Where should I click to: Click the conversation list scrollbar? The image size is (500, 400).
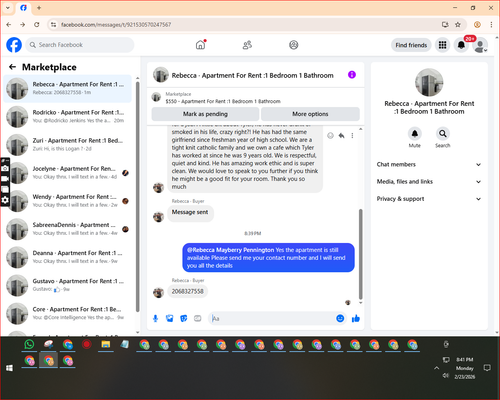click(x=138, y=196)
